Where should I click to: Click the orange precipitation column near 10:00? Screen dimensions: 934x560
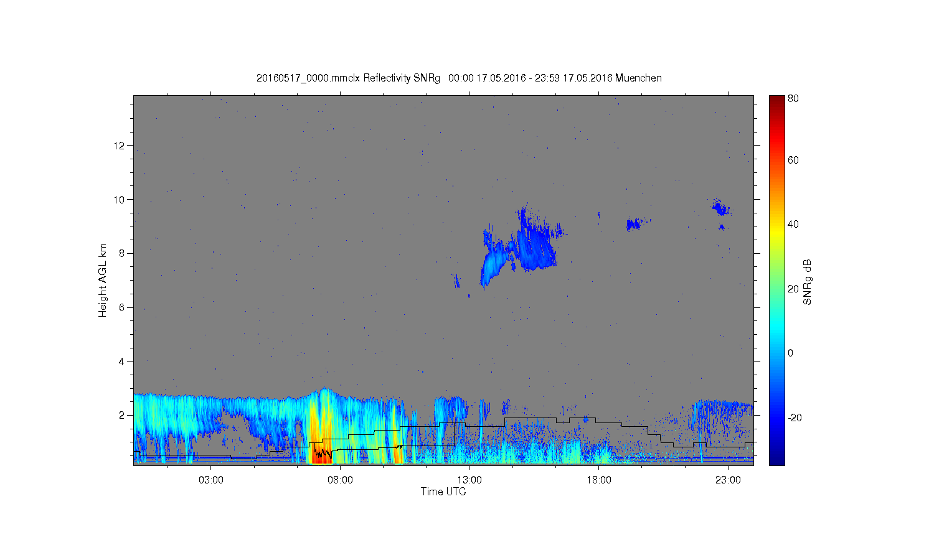coord(398,442)
